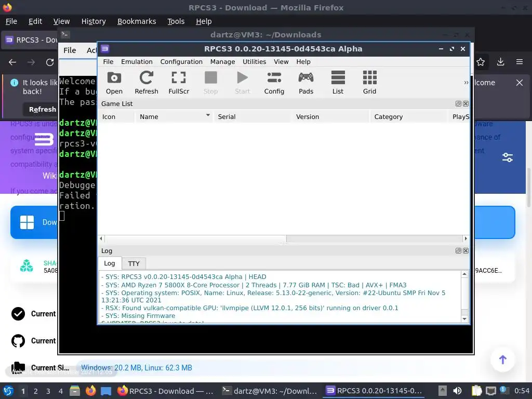Image resolution: width=532 pixels, height=399 pixels.
Task: Click the volume icon in the system tray
Action: 457,391
